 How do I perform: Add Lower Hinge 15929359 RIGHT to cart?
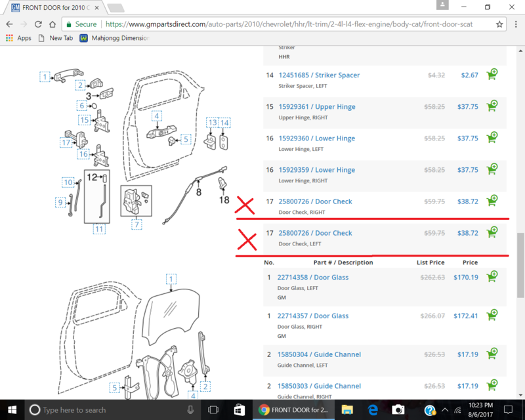point(492,169)
